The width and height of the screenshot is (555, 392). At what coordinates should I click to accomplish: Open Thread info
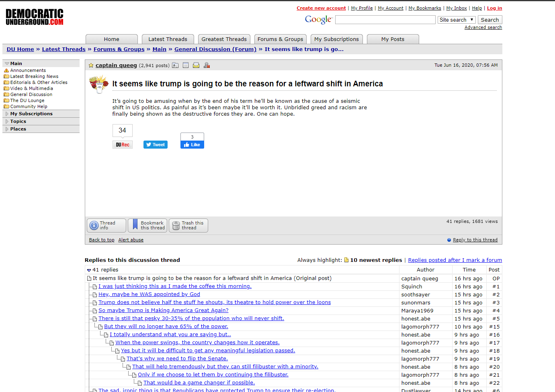point(106,225)
